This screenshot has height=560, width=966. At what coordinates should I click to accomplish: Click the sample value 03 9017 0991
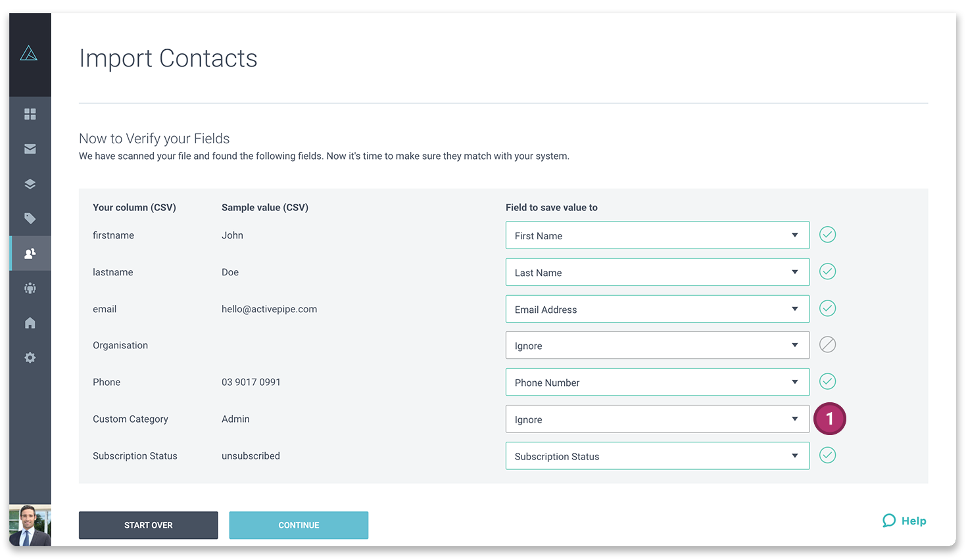coord(251,382)
